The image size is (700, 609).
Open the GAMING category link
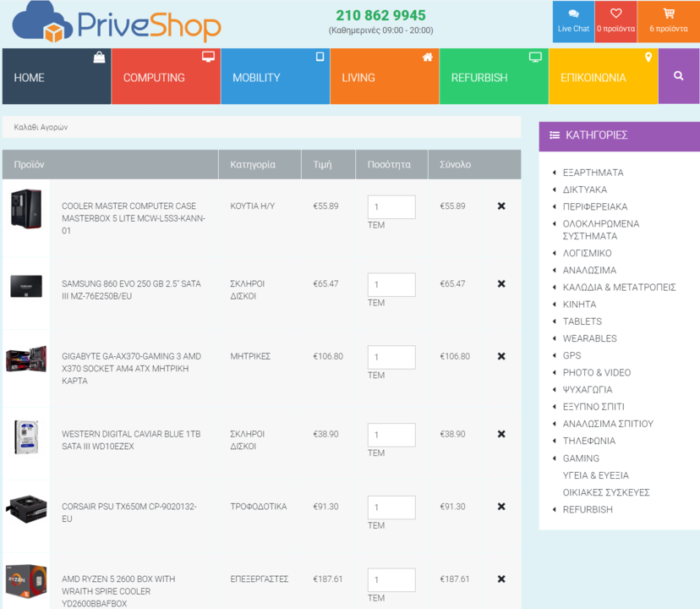click(581, 458)
